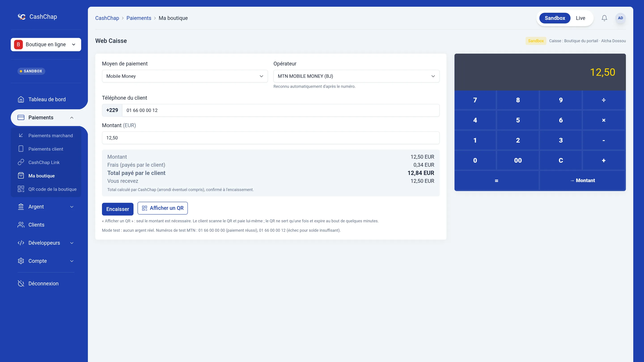Click the Ma boutique bag icon
The image size is (644, 362).
pyautogui.click(x=21, y=176)
